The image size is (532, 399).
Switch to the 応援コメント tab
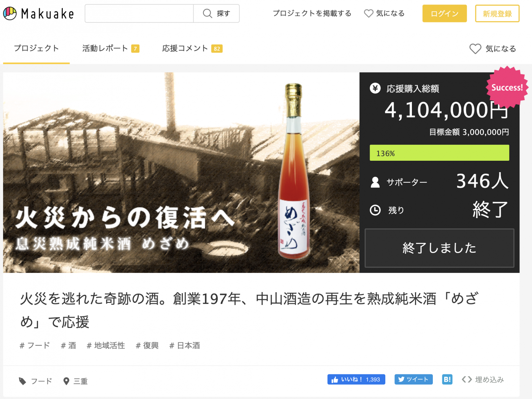coord(185,48)
